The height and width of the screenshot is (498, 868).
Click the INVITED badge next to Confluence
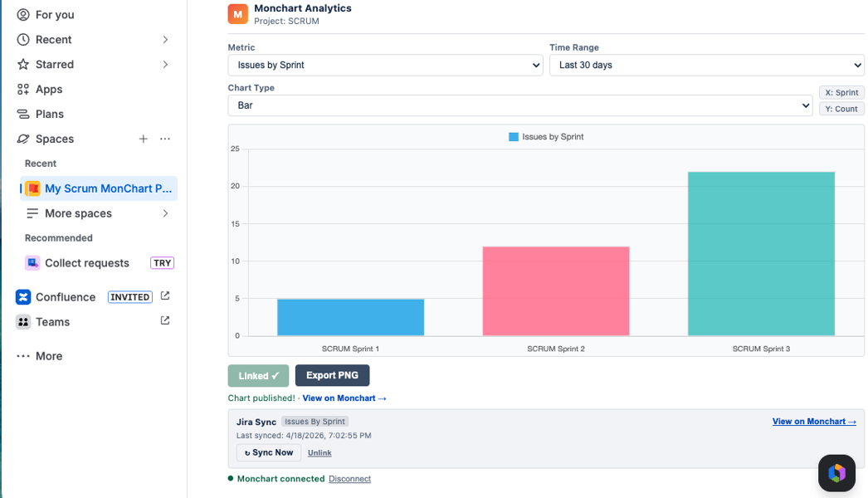(129, 297)
